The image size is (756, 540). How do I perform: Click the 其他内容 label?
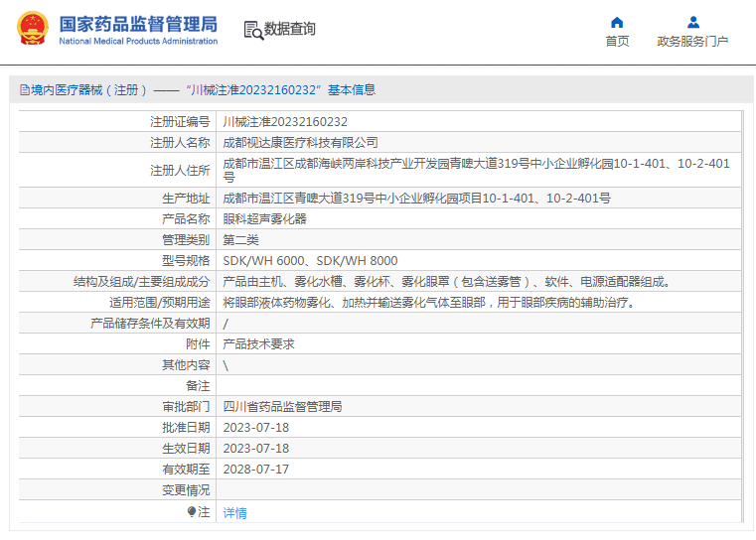(186, 365)
